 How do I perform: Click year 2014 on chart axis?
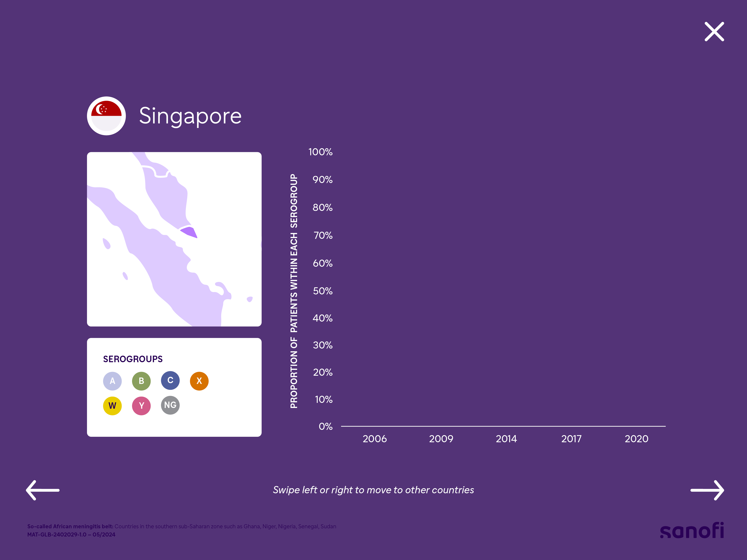point(506,438)
